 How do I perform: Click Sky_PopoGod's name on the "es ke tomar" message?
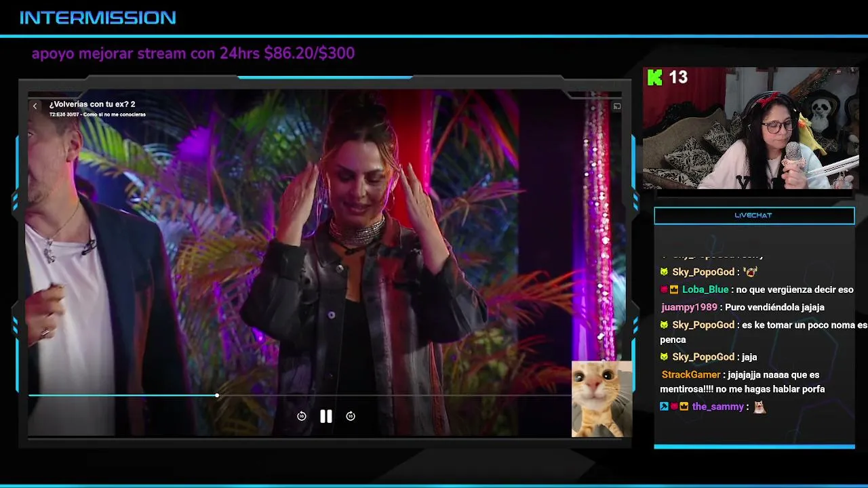tap(703, 325)
